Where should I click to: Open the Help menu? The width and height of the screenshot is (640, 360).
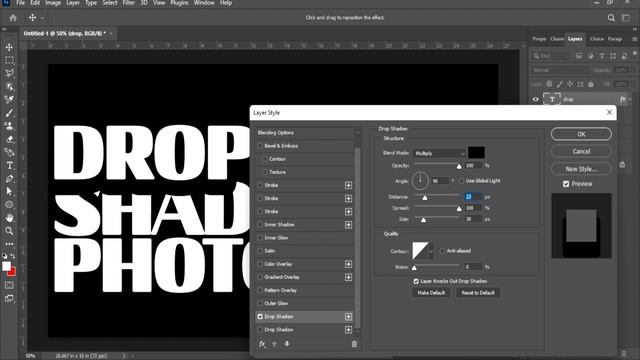pyautogui.click(x=226, y=3)
